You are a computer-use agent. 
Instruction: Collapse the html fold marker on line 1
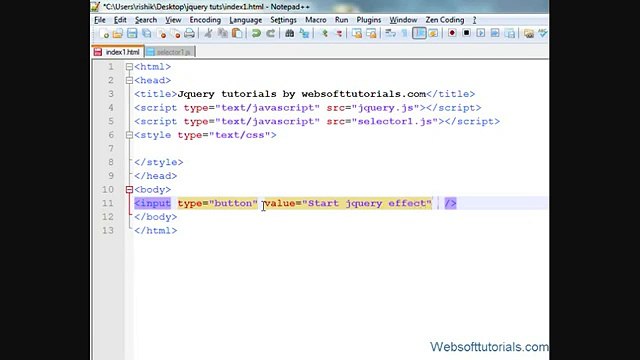[x=129, y=67]
